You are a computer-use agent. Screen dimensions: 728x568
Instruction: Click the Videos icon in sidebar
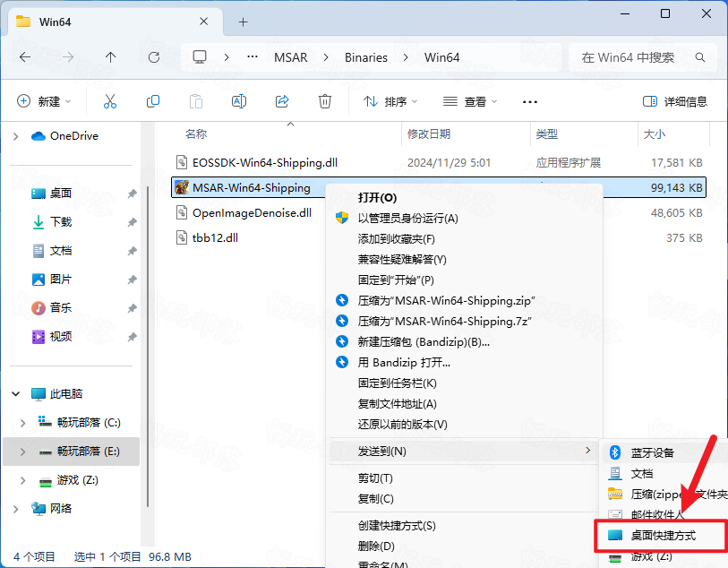[x=39, y=336]
